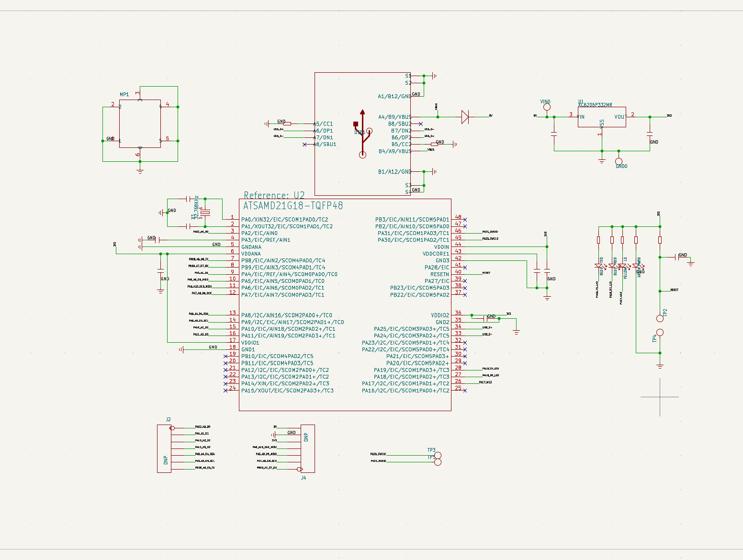Select the MP1 component box
Viewport: 743px width, 560px height.
pyautogui.click(x=140, y=123)
